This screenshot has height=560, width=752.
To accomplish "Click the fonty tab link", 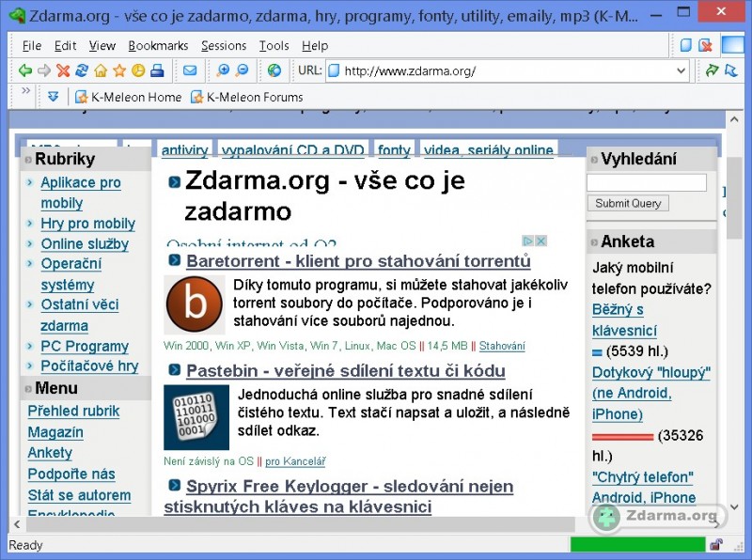I will pyautogui.click(x=394, y=150).
